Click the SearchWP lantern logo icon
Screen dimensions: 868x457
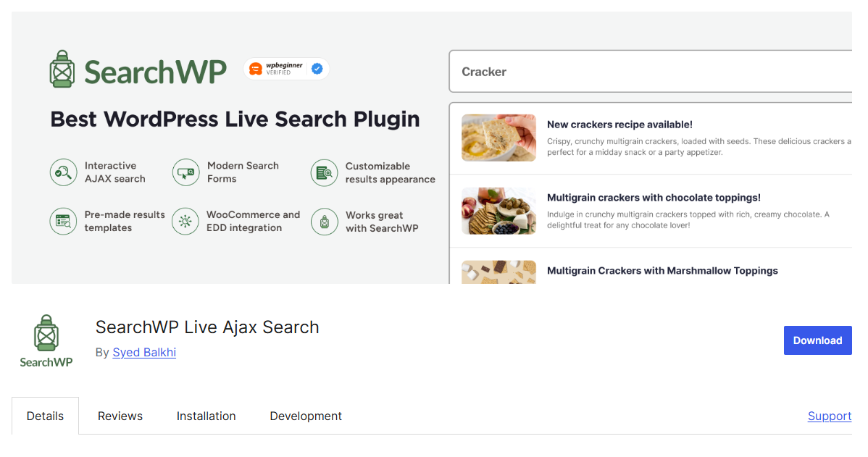[x=63, y=69]
